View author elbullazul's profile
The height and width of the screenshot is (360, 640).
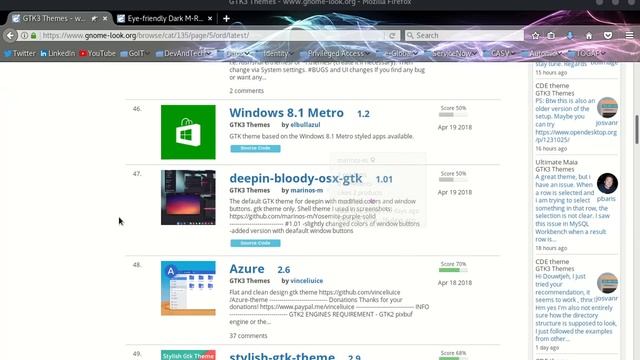305,125
